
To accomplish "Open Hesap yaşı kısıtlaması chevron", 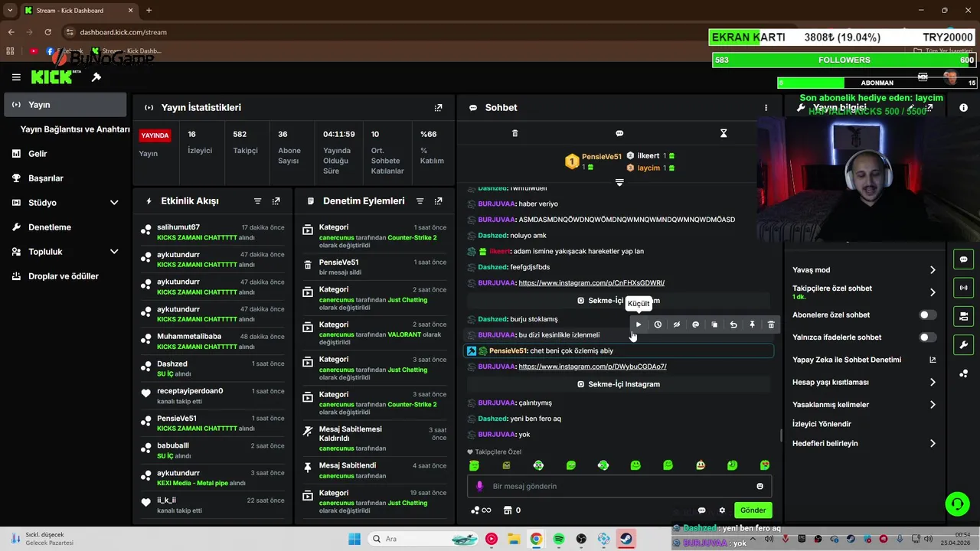I will pyautogui.click(x=933, y=382).
